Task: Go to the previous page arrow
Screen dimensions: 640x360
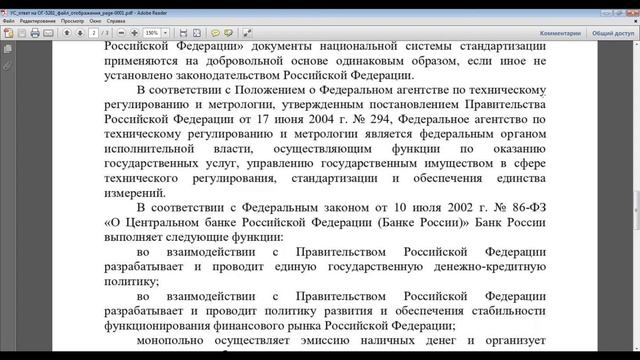Action: tap(67, 33)
